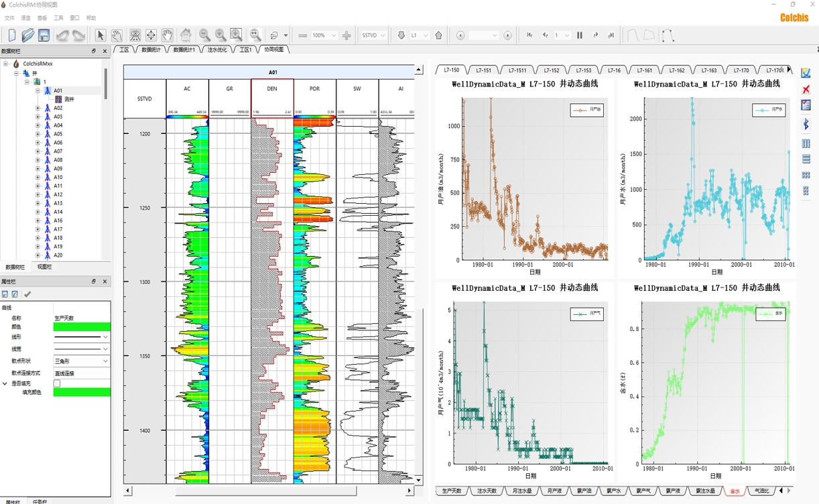Open the 帮助 menu

pos(91,18)
